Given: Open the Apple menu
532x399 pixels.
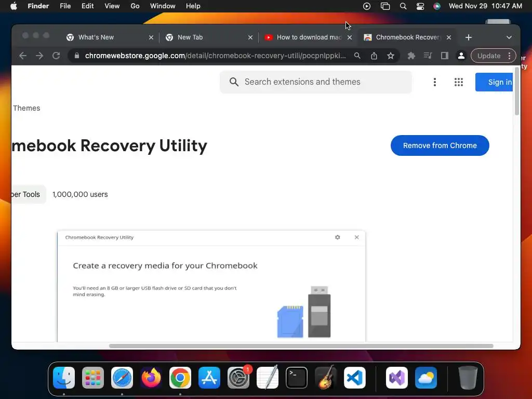Looking at the screenshot, I should (x=14, y=6).
